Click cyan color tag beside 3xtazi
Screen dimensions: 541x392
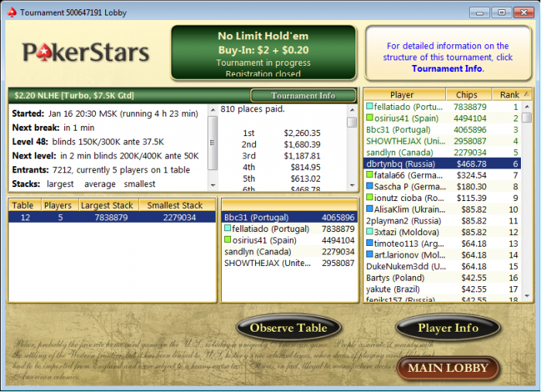370,231
